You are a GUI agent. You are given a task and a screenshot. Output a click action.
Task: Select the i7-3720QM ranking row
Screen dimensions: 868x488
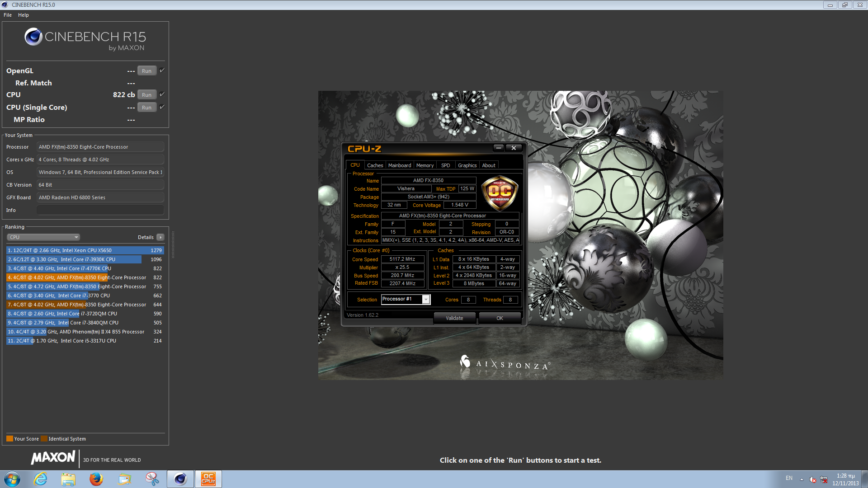[85, 314]
